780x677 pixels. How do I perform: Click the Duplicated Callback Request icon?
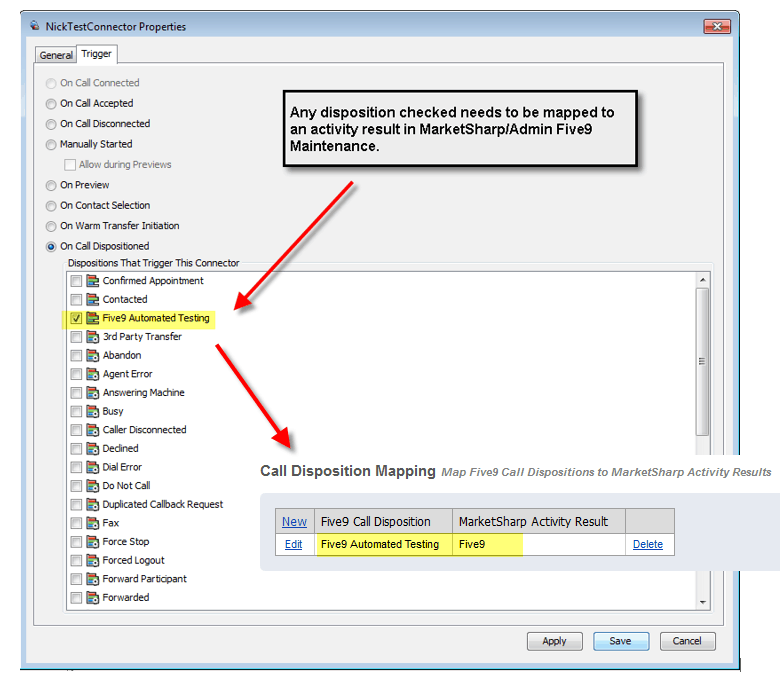(93, 504)
